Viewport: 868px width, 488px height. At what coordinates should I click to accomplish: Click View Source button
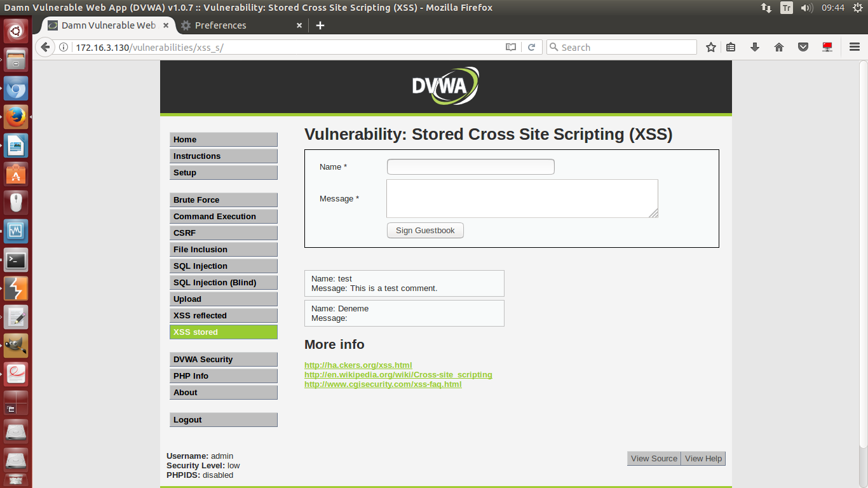(654, 459)
